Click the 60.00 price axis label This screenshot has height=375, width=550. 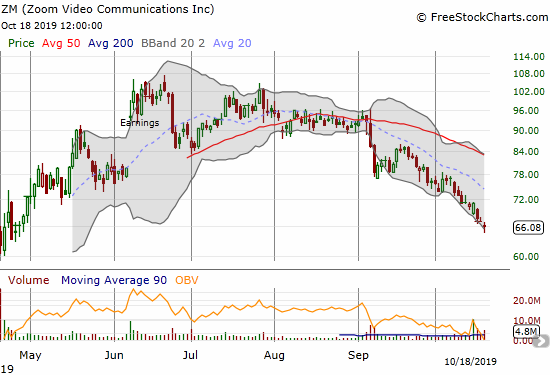click(x=526, y=256)
